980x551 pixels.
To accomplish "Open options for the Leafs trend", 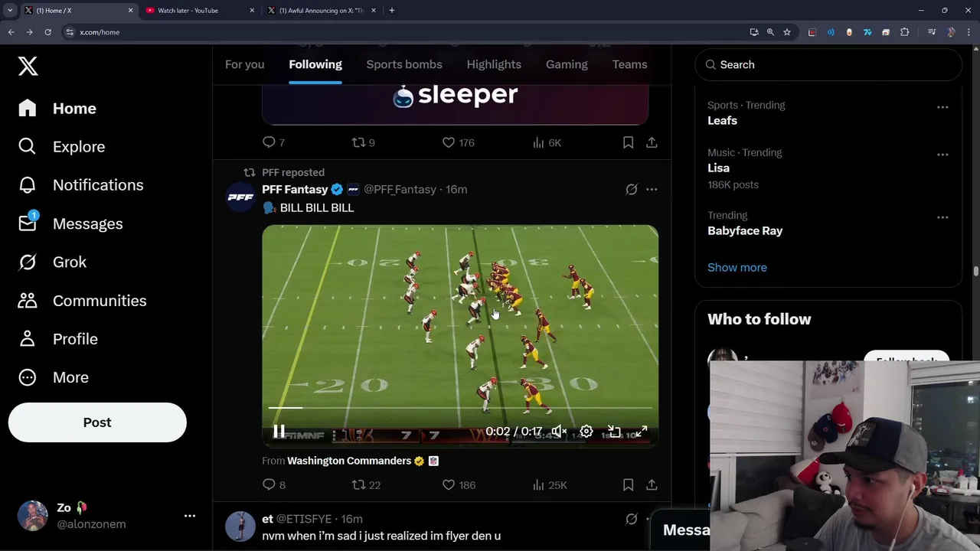I will click(942, 107).
